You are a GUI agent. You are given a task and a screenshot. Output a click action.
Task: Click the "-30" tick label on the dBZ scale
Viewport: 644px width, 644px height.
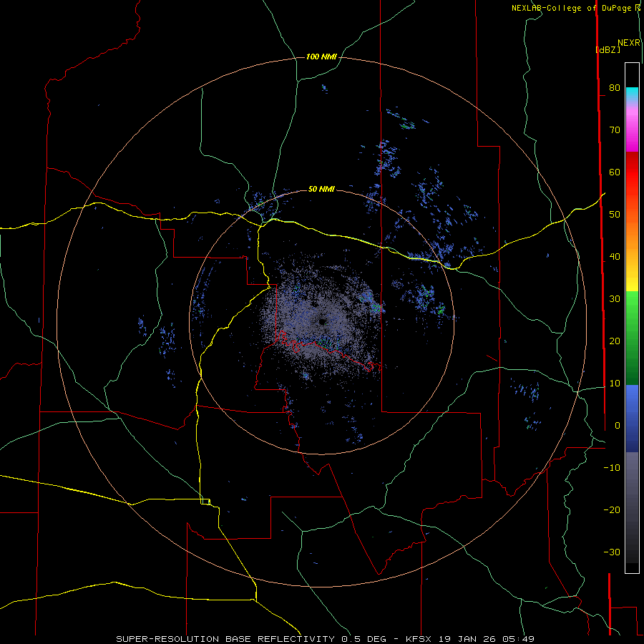click(612, 552)
